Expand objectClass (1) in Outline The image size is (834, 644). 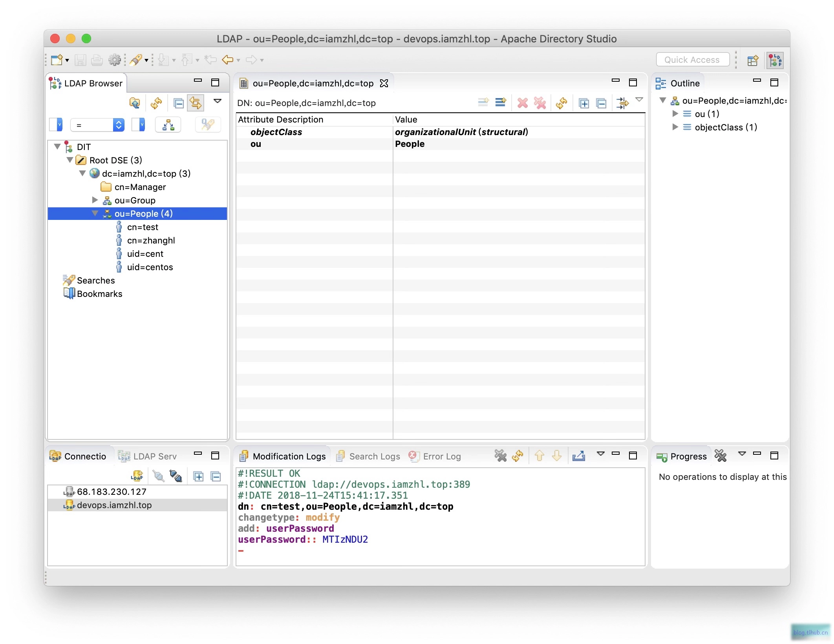tap(675, 127)
